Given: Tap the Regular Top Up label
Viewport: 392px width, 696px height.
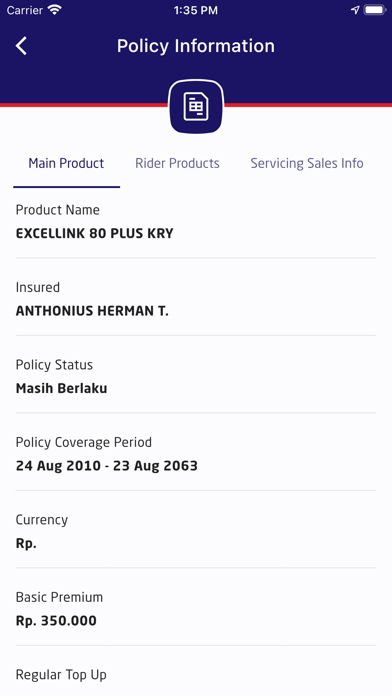Looking at the screenshot, I should [61, 675].
